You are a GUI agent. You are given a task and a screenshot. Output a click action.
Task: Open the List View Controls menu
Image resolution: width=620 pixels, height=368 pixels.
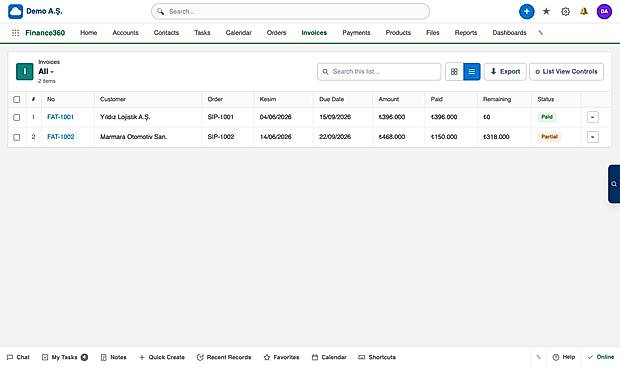[566, 72]
